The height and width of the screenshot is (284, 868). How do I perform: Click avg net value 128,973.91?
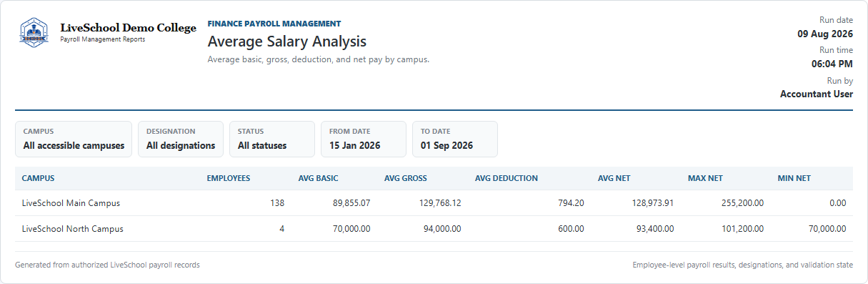coord(653,203)
